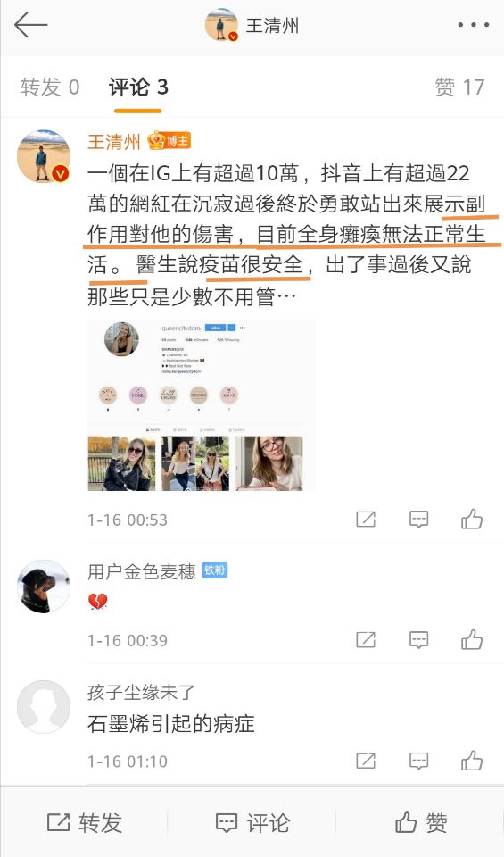Reply to 用户金色麦穗's comment
504x857 pixels.
[419, 639]
